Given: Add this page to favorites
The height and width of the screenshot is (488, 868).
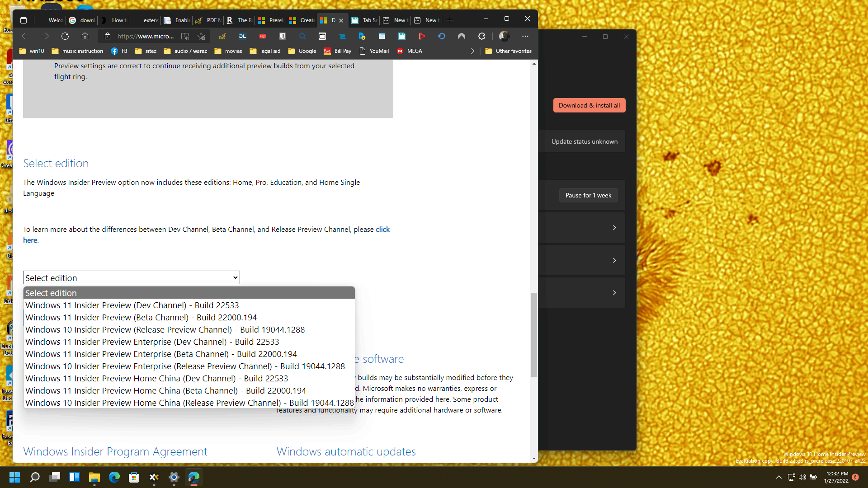Looking at the screenshot, I should point(202,36).
